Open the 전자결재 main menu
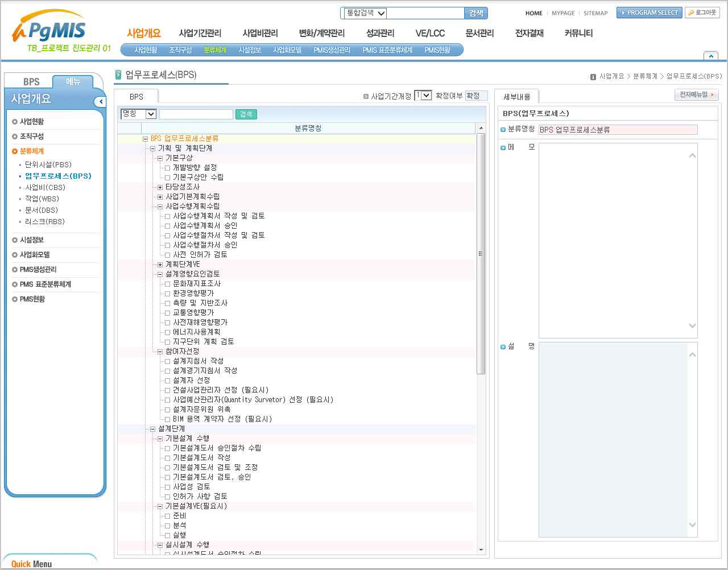The width and height of the screenshot is (728, 570). click(x=530, y=34)
